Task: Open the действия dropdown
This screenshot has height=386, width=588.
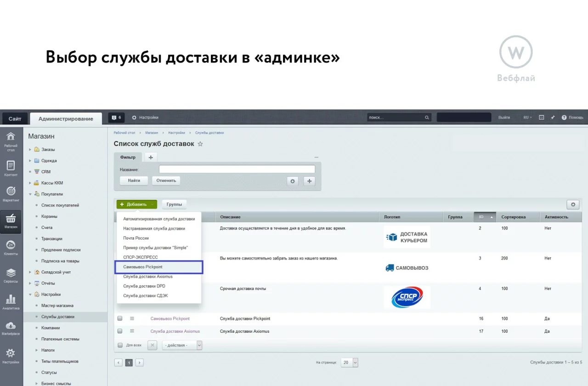Action: (x=182, y=345)
